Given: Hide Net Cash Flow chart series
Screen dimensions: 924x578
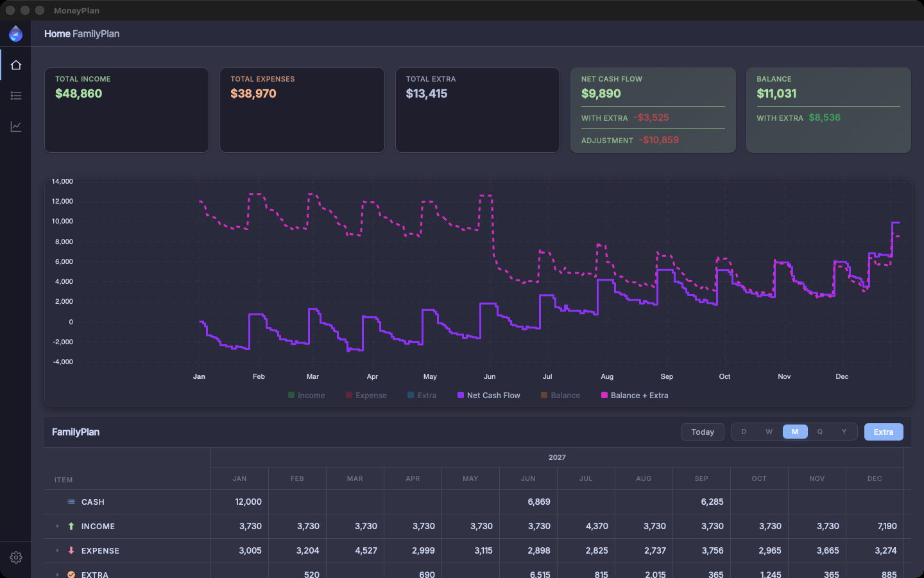Looking at the screenshot, I should 489,396.
